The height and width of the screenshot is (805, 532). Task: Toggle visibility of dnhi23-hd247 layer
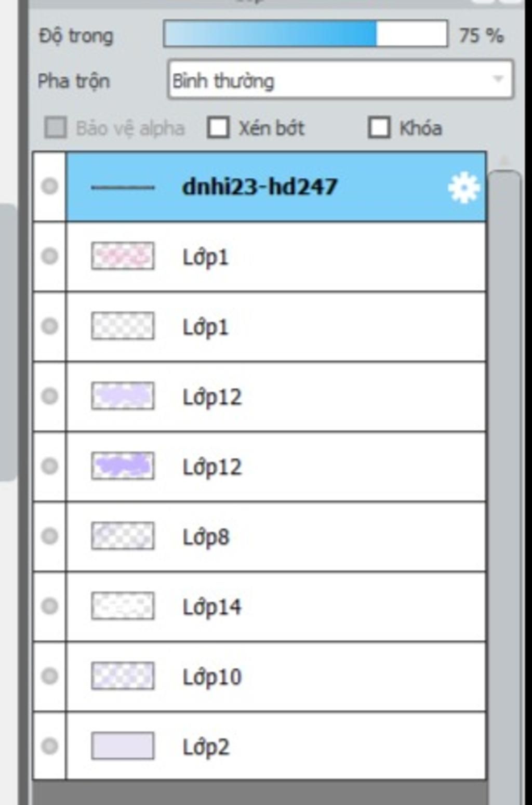[x=49, y=187]
